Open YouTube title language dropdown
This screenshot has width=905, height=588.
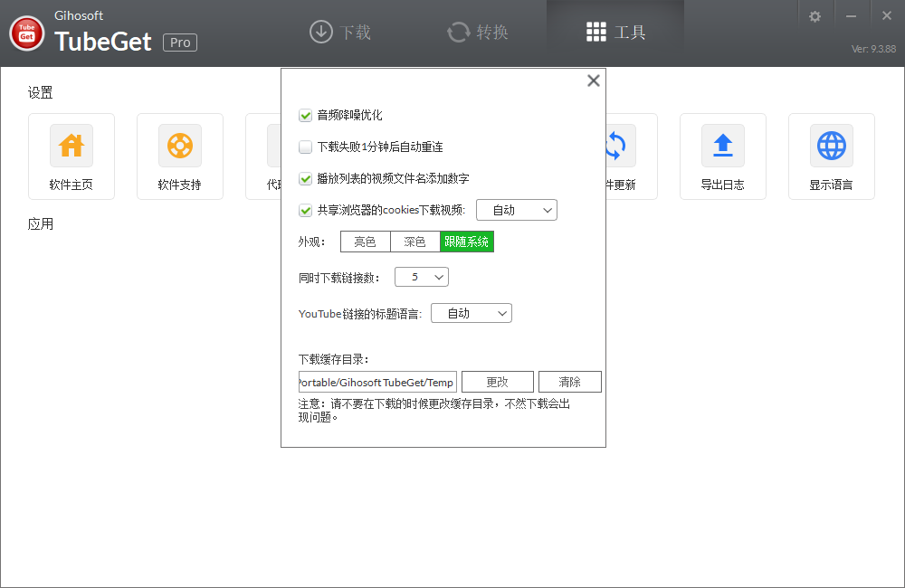[471, 312]
